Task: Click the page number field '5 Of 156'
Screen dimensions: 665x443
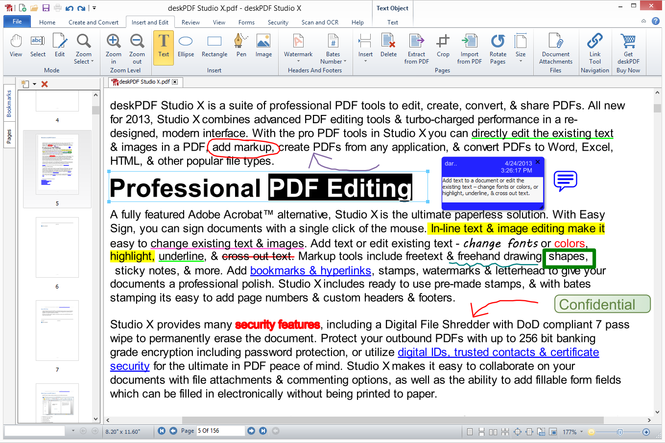Action: (221, 431)
